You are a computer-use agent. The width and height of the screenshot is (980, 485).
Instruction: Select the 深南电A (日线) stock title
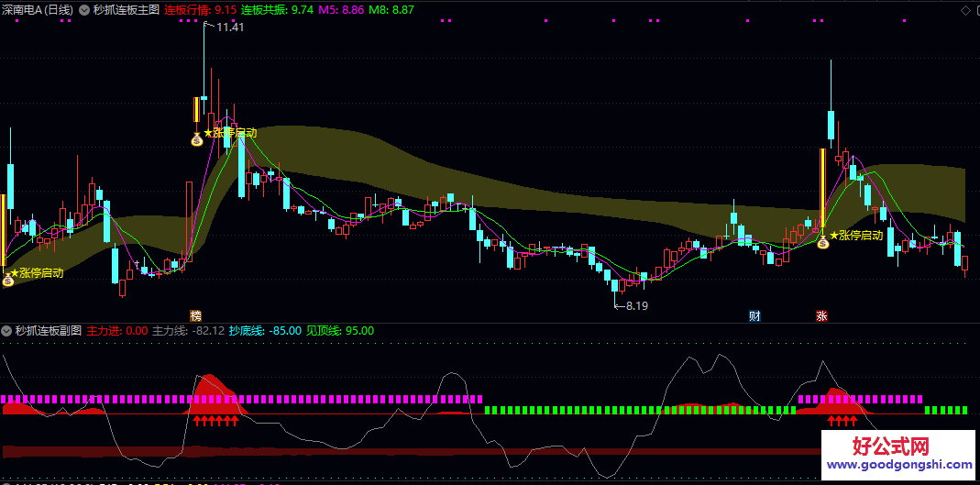pos(38,10)
